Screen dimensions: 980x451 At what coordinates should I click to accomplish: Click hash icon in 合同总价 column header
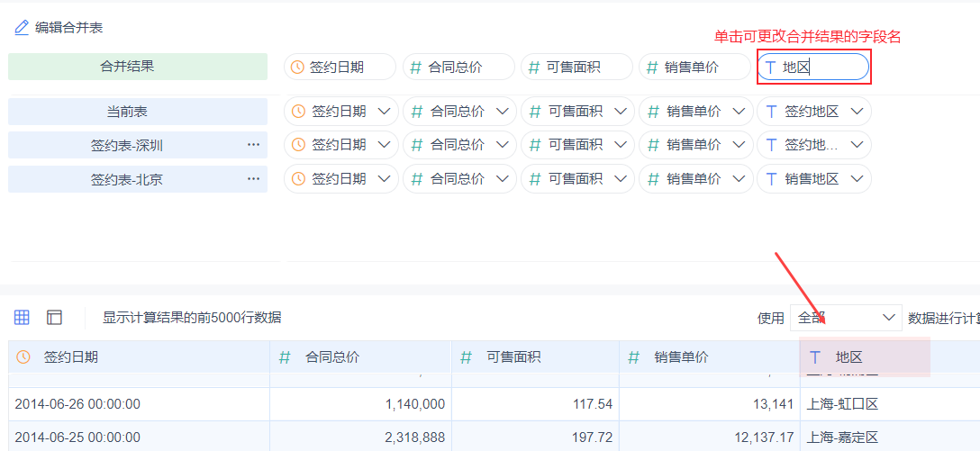[285, 357]
